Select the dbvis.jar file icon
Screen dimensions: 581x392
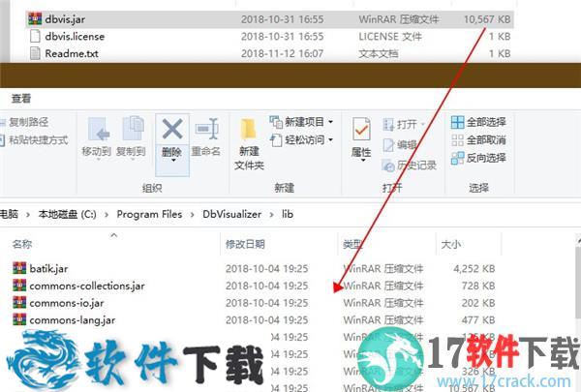tap(35, 19)
